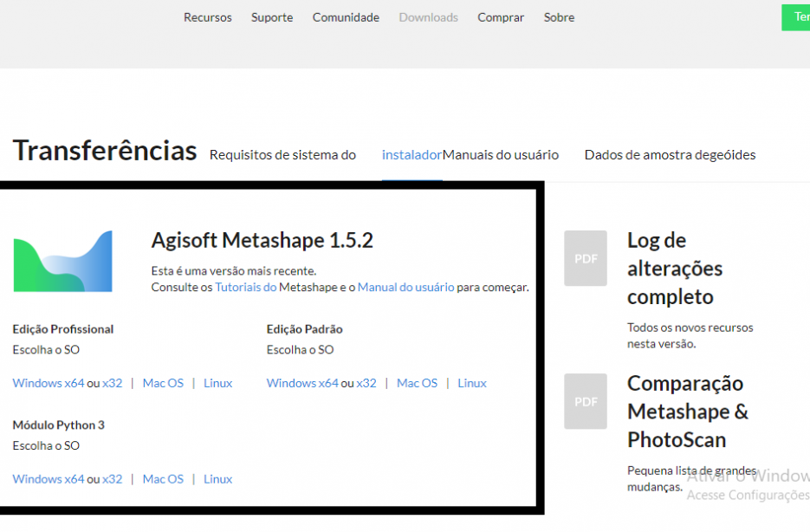This screenshot has height=532, width=810.
Task: Download Módulo Python 3 for Linux
Action: pos(218,479)
